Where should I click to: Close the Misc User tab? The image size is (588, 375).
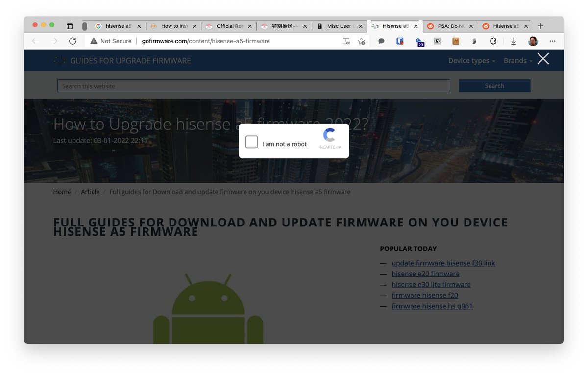(x=361, y=26)
